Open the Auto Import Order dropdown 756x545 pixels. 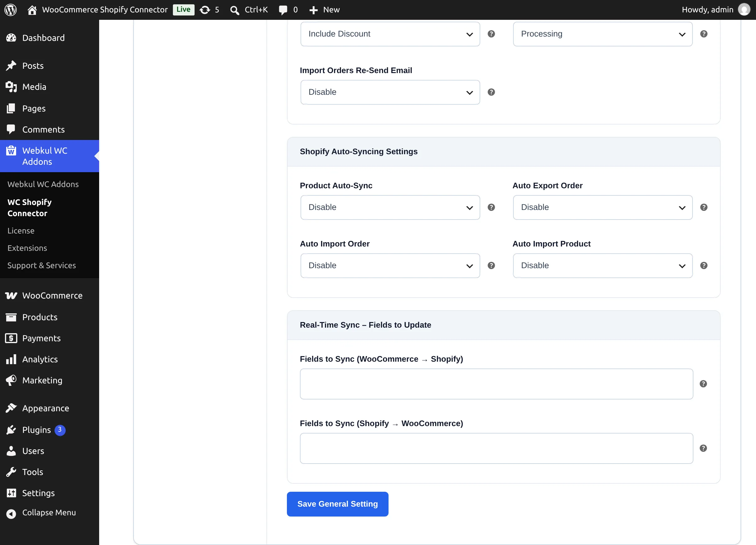click(390, 265)
